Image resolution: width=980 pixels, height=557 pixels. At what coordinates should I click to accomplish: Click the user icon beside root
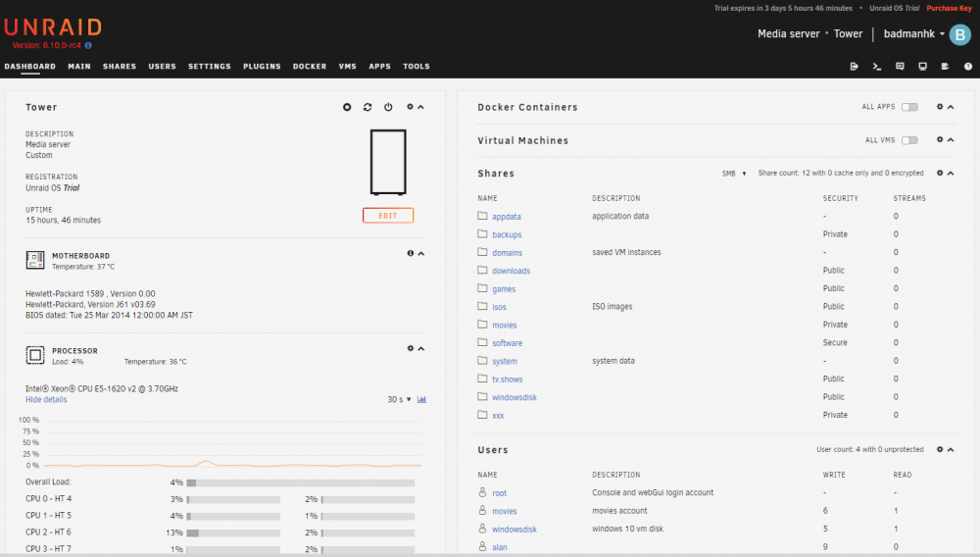pyautogui.click(x=482, y=492)
